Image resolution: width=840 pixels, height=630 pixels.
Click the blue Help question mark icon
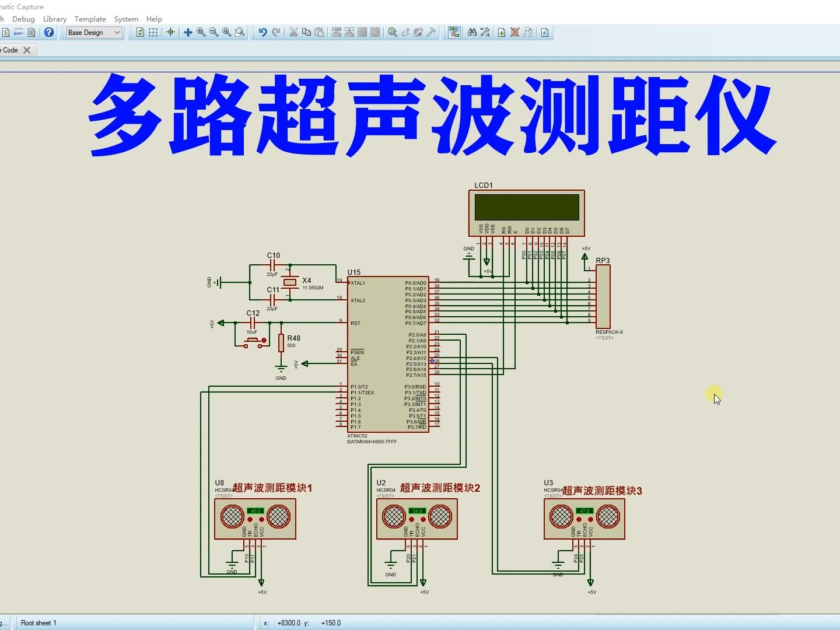pos(49,33)
